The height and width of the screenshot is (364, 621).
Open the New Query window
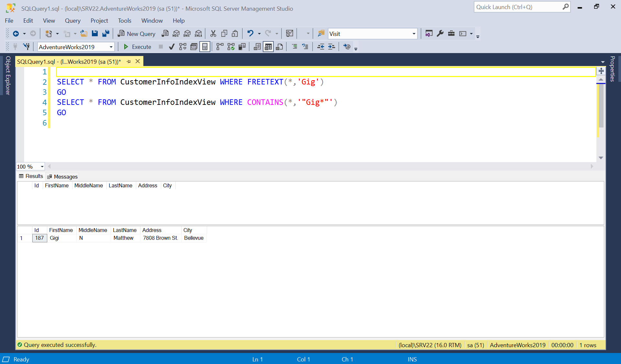[x=136, y=33]
